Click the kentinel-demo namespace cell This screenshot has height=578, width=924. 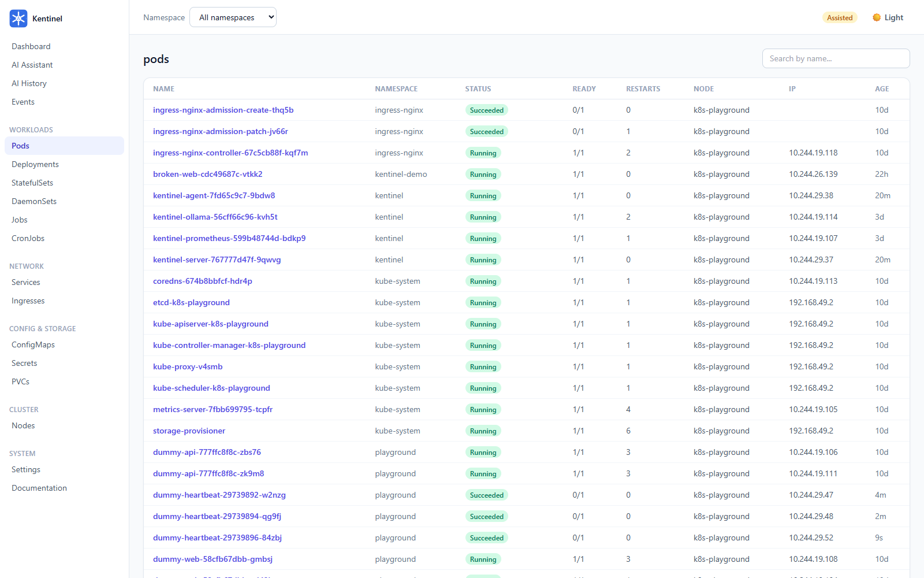pos(401,174)
